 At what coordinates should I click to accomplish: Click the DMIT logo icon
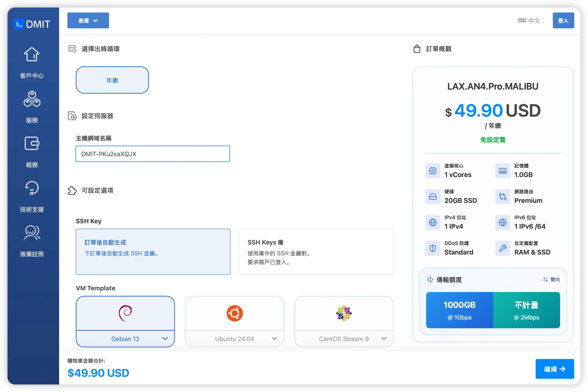(x=19, y=24)
